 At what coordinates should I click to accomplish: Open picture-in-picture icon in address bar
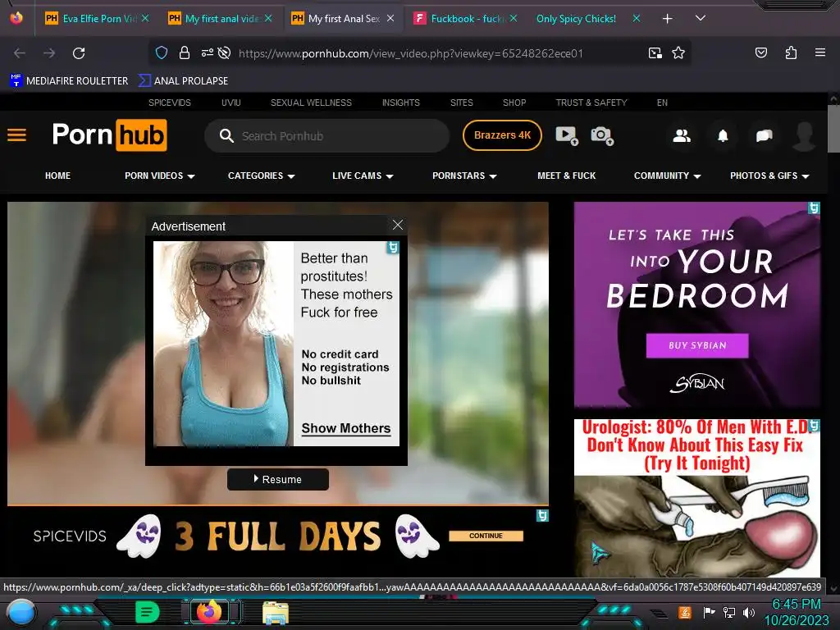655,52
